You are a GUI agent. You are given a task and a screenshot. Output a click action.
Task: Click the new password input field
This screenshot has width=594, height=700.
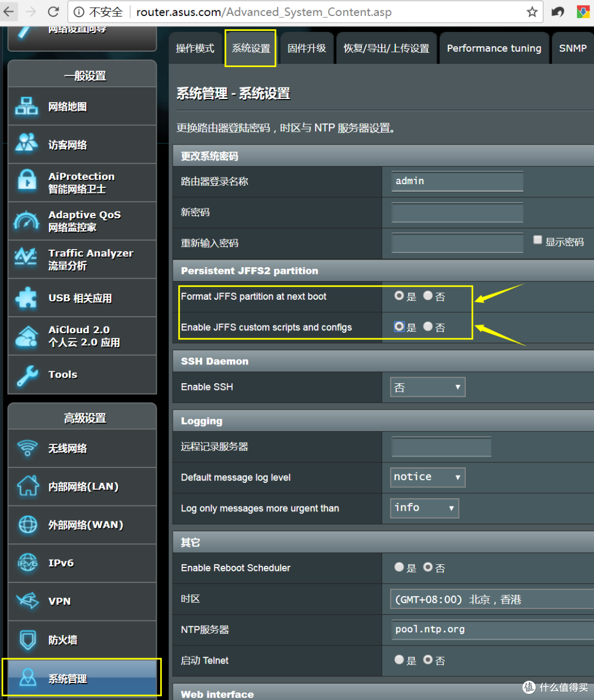[457, 212]
